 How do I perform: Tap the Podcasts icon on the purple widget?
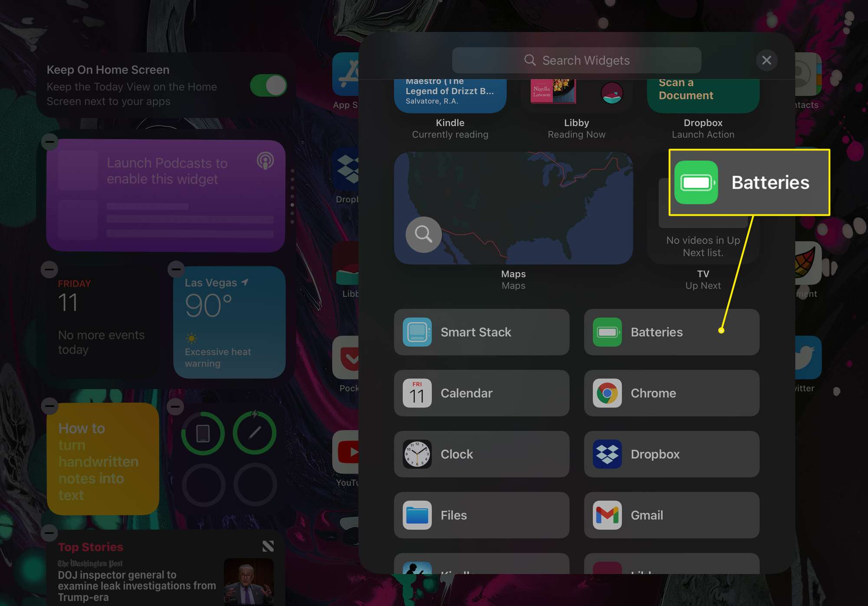(x=265, y=161)
